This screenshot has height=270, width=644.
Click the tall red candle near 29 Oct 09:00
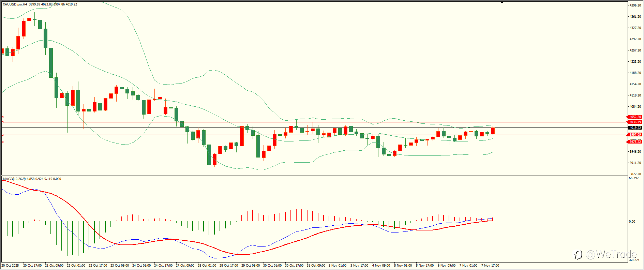point(242,136)
